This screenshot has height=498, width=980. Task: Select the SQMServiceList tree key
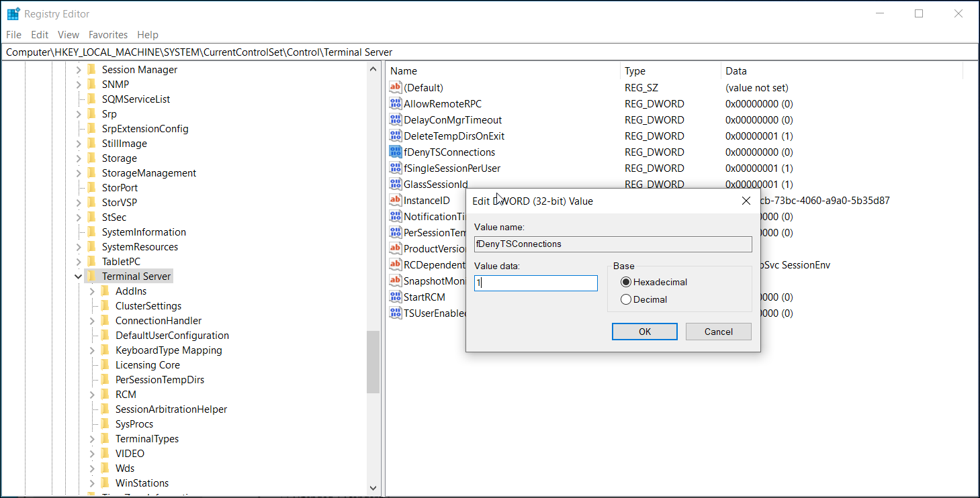[136, 99]
